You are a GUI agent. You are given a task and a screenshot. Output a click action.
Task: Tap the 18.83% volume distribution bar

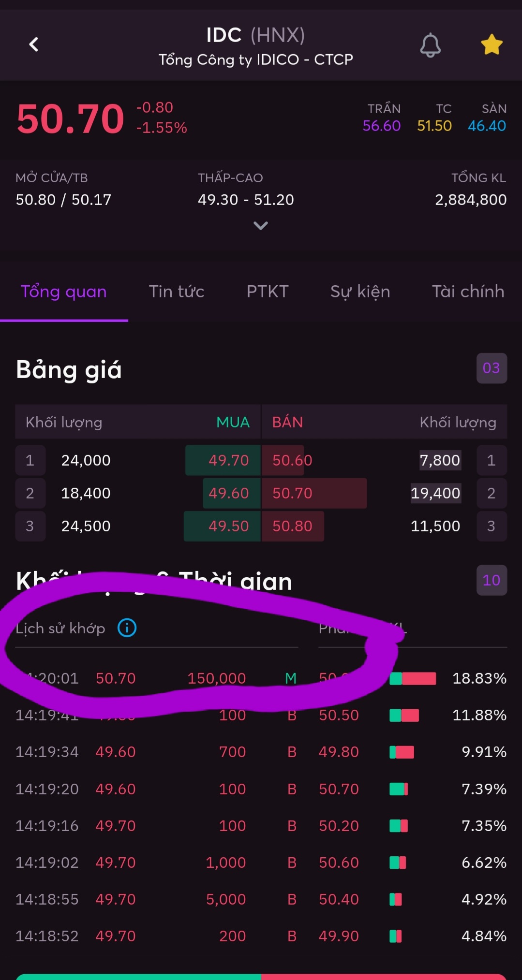[413, 678]
